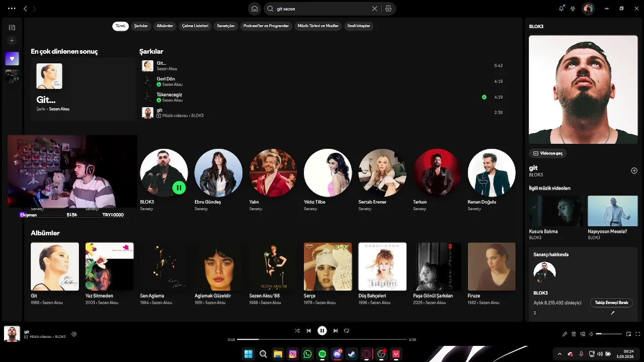Skip to the next track
This screenshot has height=362, width=644.
335,331
